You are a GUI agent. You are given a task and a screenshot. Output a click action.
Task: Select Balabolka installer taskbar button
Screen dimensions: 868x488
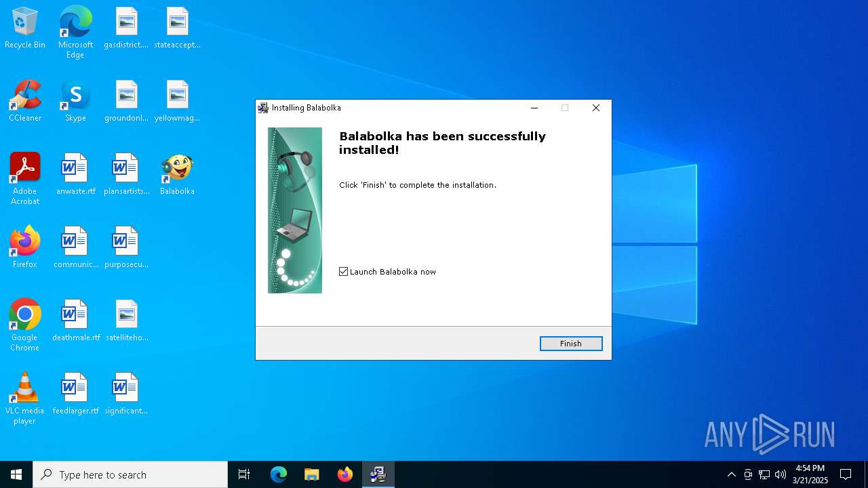[378, 474]
